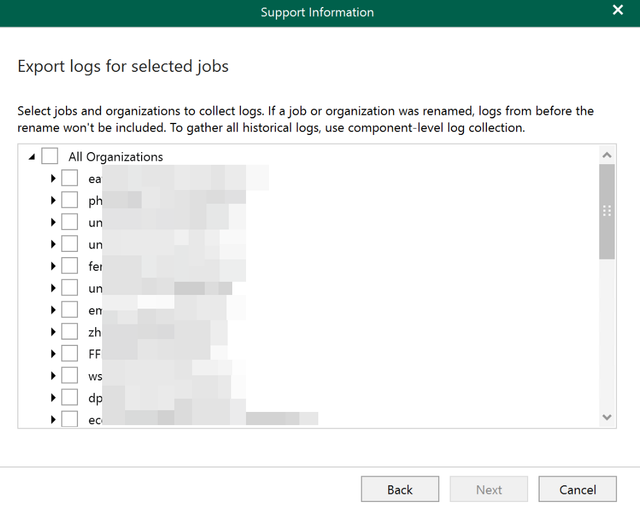The width and height of the screenshot is (640, 505).
Task: Expand the 'zh' organization node
Action: [x=53, y=332]
